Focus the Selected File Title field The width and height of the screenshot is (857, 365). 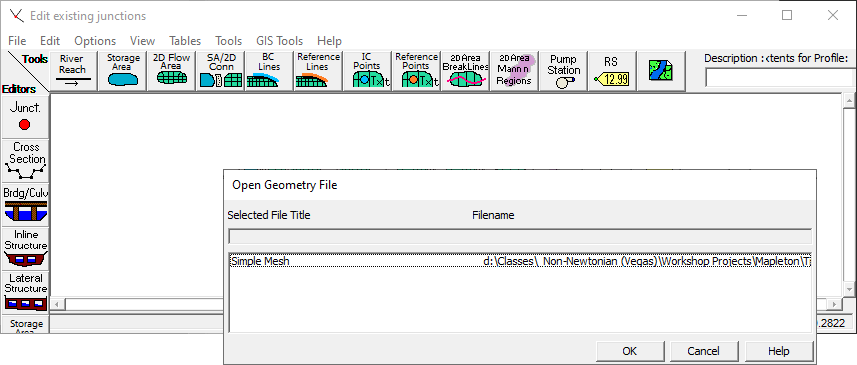520,237
